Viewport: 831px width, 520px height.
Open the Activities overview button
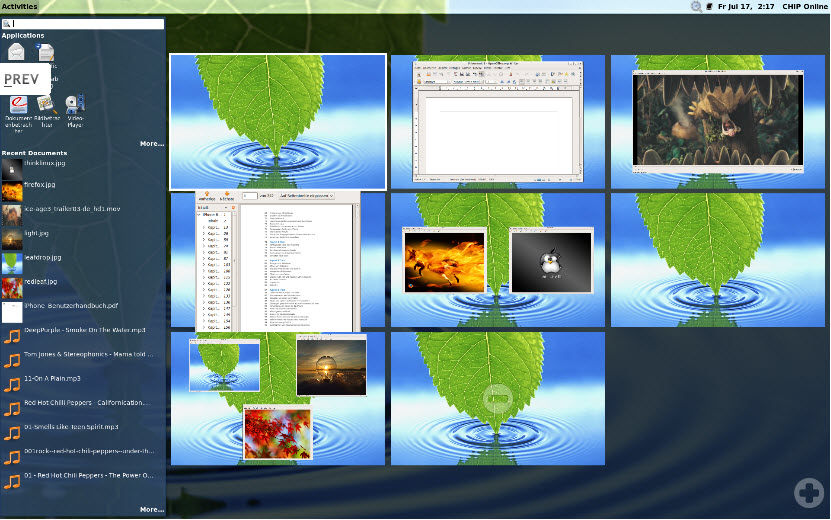(20, 6)
